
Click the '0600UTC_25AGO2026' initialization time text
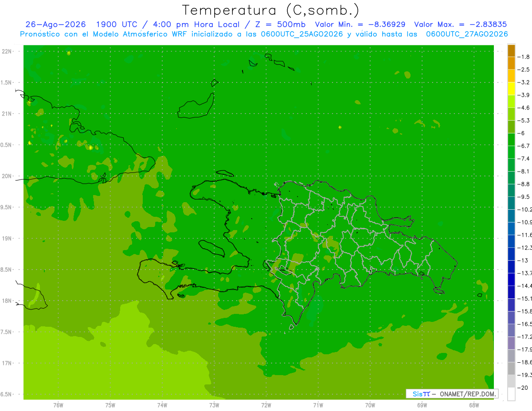pyautogui.click(x=302, y=34)
